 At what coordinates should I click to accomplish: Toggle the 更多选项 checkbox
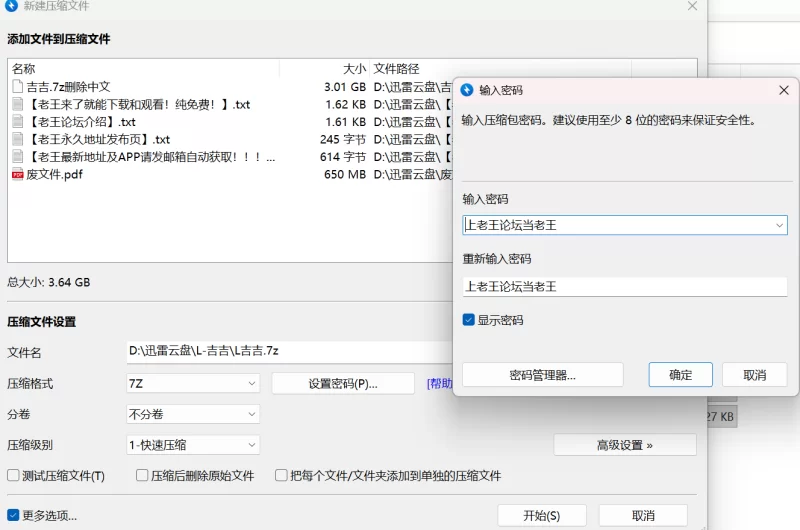point(14,516)
